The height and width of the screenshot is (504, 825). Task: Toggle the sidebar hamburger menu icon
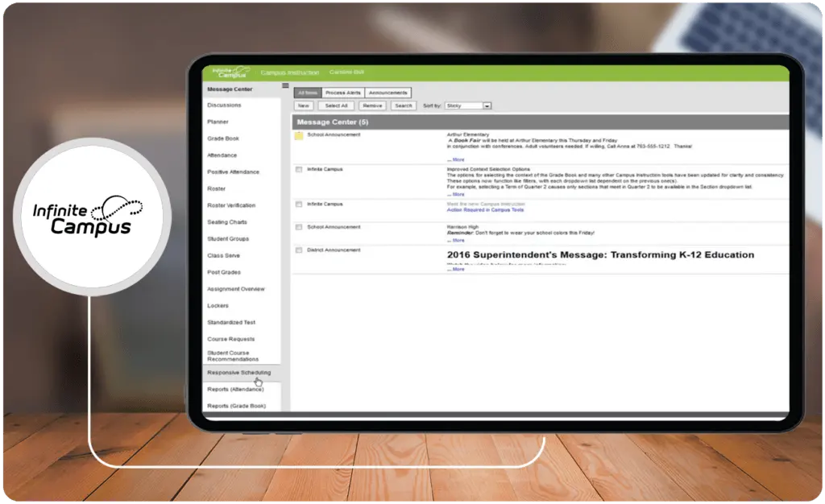(285, 85)
